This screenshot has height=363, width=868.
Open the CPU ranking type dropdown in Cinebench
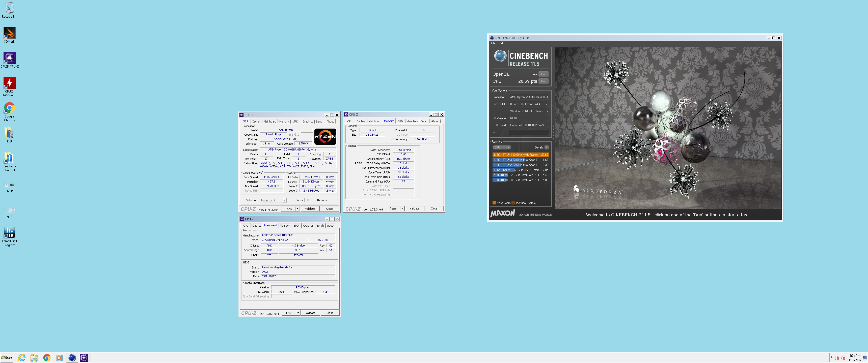(502, 147)
